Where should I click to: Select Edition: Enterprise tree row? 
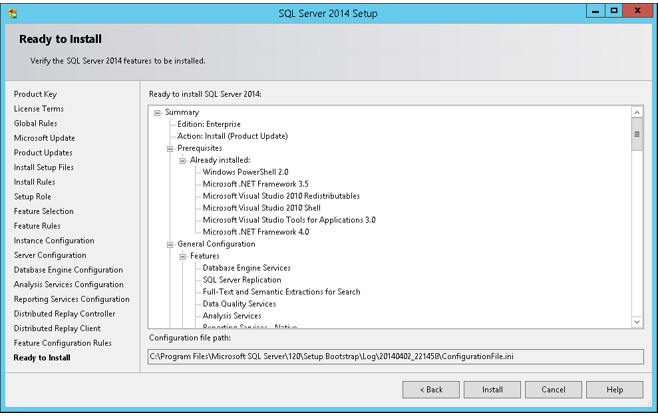pos(209,125)
